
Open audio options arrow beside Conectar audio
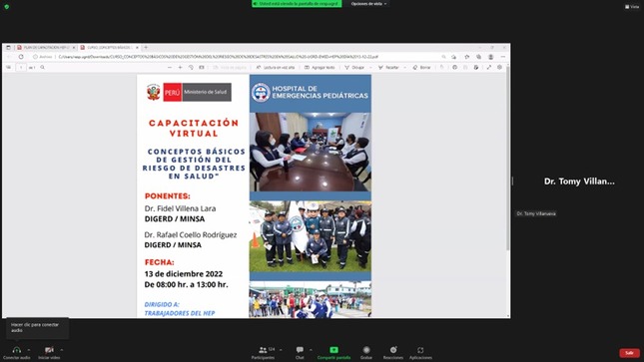pos(29,350)
